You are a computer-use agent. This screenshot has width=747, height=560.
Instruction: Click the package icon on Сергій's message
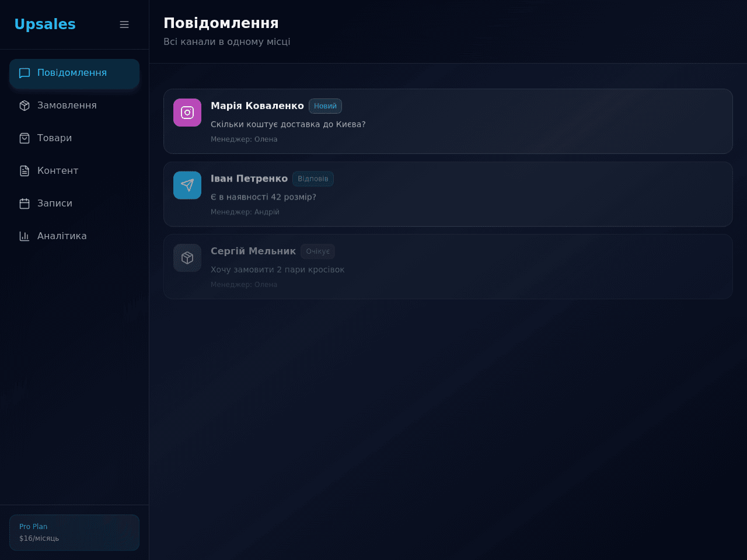(187, 258)
